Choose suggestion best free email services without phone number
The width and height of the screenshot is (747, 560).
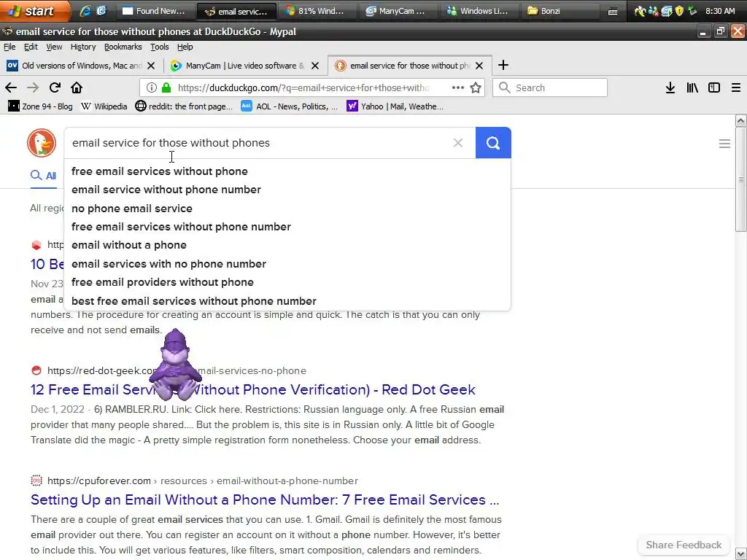[287, 301]
